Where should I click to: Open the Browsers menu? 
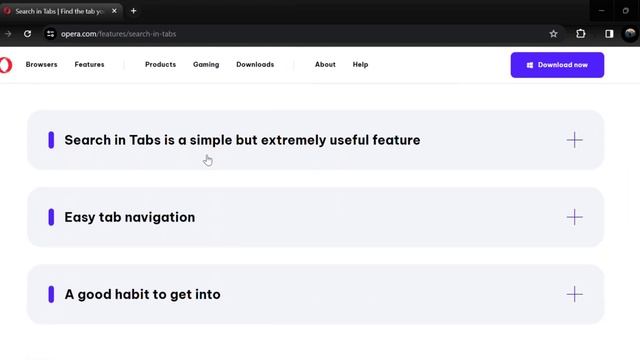coord(42,64)
